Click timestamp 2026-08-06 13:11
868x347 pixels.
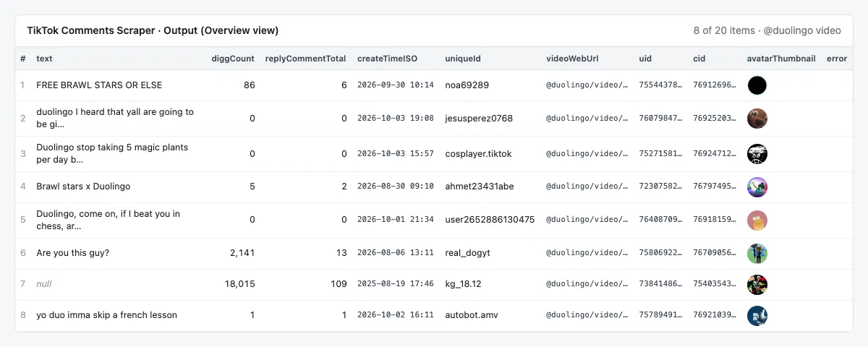[x=396, y=254]
